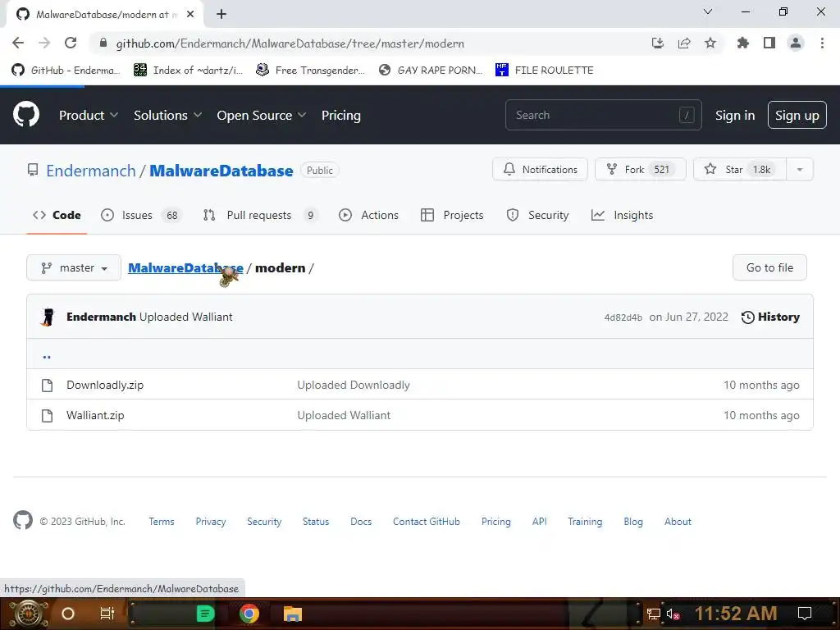
Task: Switch to the Projects tab
Action: (452, 215)
